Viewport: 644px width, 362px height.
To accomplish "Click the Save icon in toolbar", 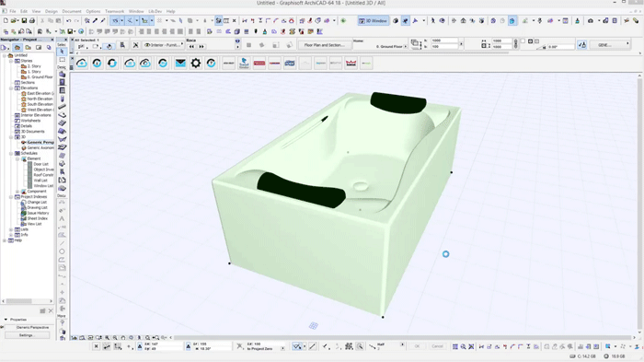I will click(24, 20).
